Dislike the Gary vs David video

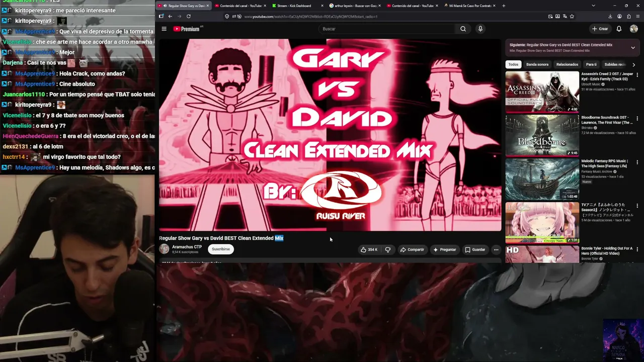[x=387, y=249]
